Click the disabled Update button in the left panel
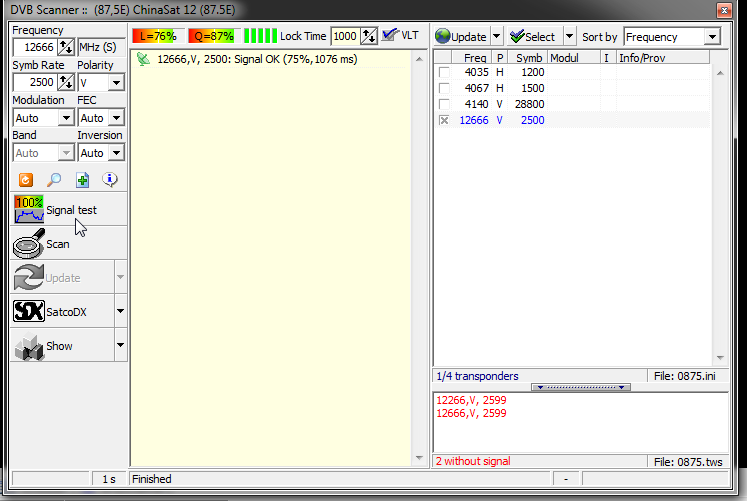747x501 pixels. pos(62,278)
